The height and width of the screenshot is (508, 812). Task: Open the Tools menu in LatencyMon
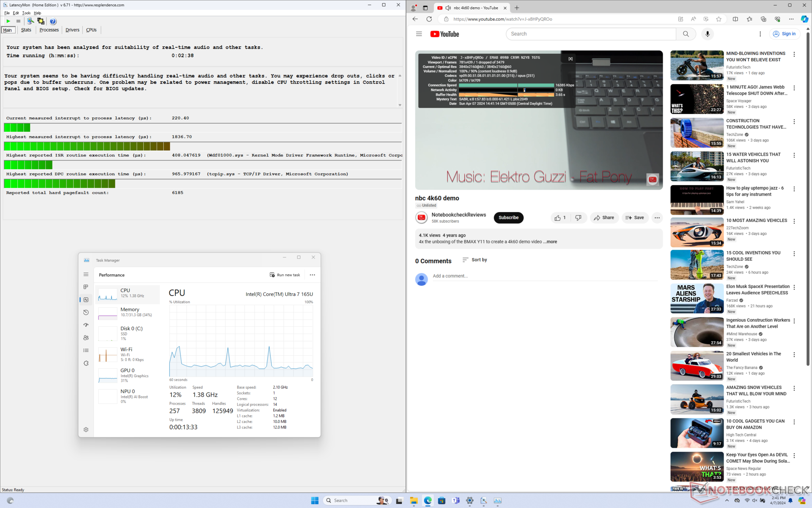coord(26,13)
